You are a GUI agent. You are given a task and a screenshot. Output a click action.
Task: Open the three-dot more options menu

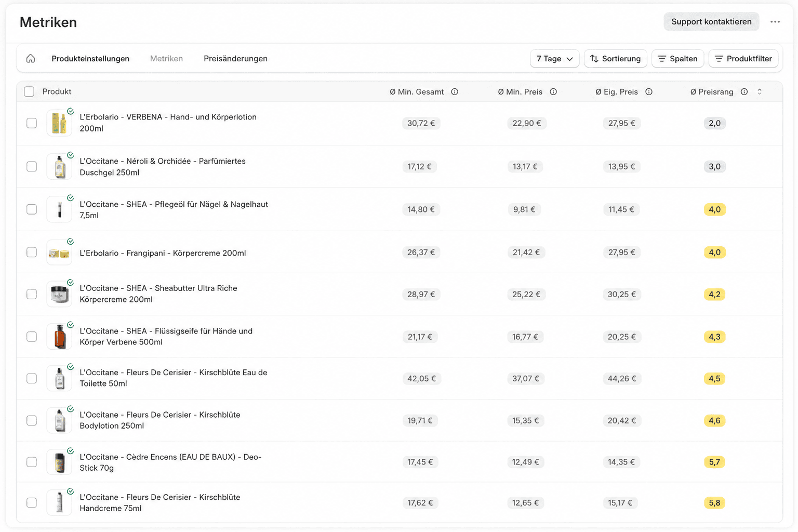(775, 22)
